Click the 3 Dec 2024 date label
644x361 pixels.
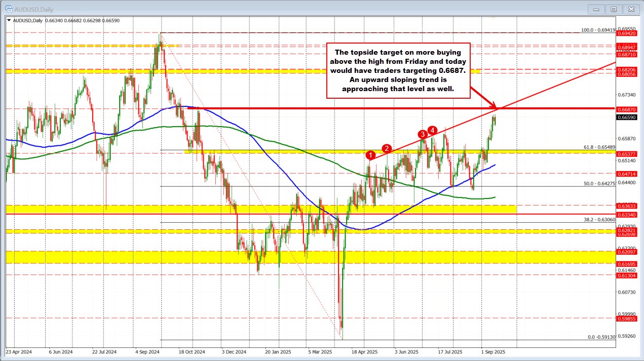click(x=235, y=351)
